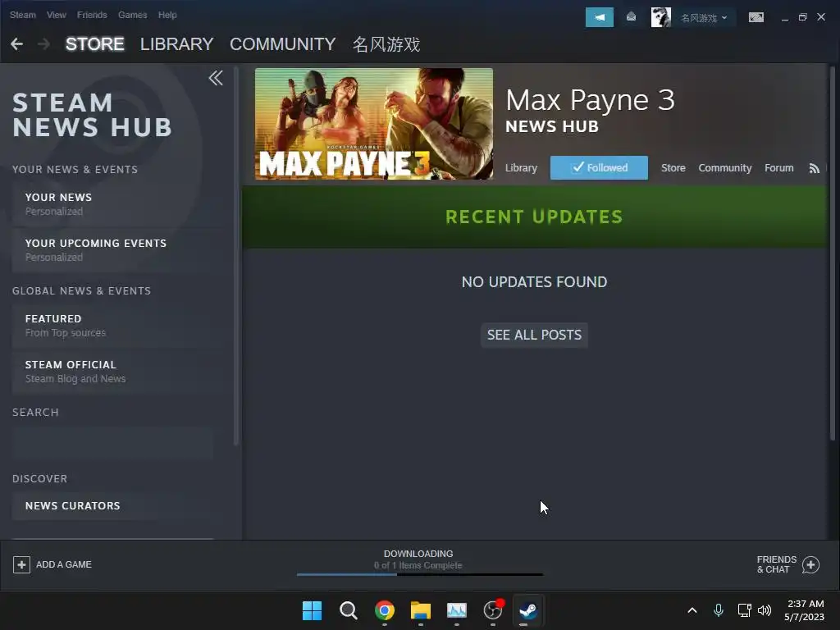840x630 pixels.
Task: Click the news search input field
Action: coord(112,442)
